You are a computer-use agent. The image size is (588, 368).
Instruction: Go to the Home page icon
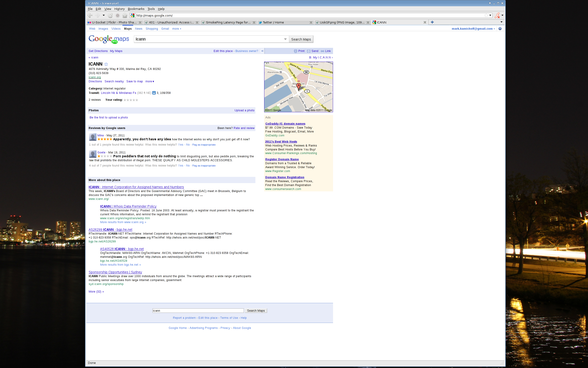click(125, 15)
